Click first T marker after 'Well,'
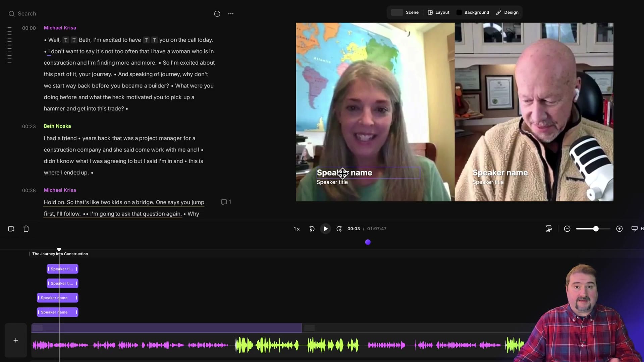The image size is (644, 362). tap(66, 40)
